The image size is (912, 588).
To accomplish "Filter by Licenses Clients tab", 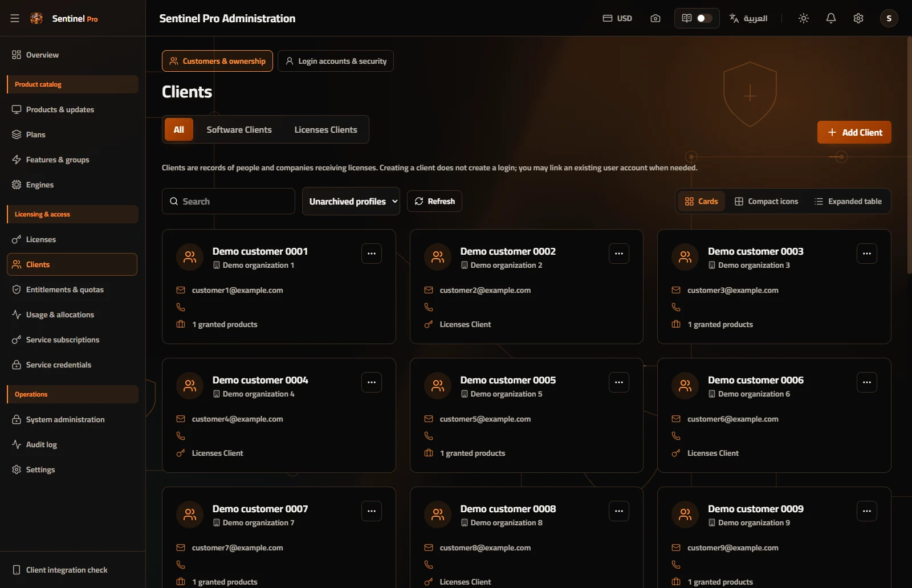I will (325, 130).
